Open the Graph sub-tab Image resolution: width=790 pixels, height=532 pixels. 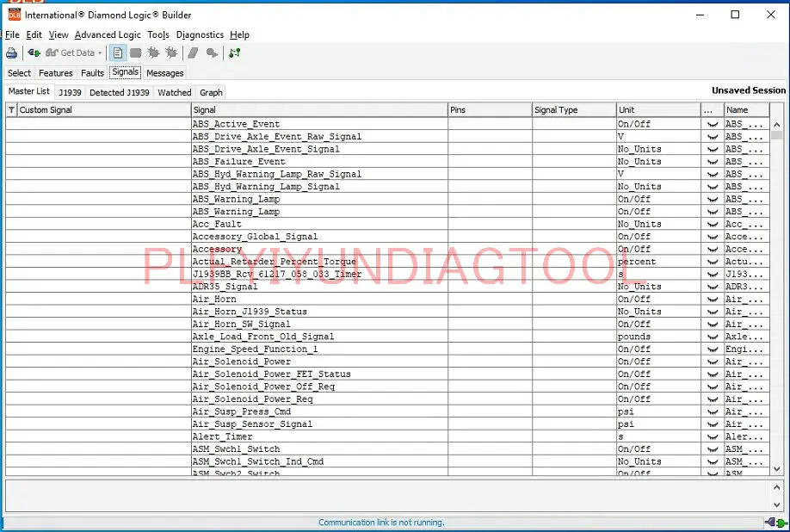tap(211, 93)
